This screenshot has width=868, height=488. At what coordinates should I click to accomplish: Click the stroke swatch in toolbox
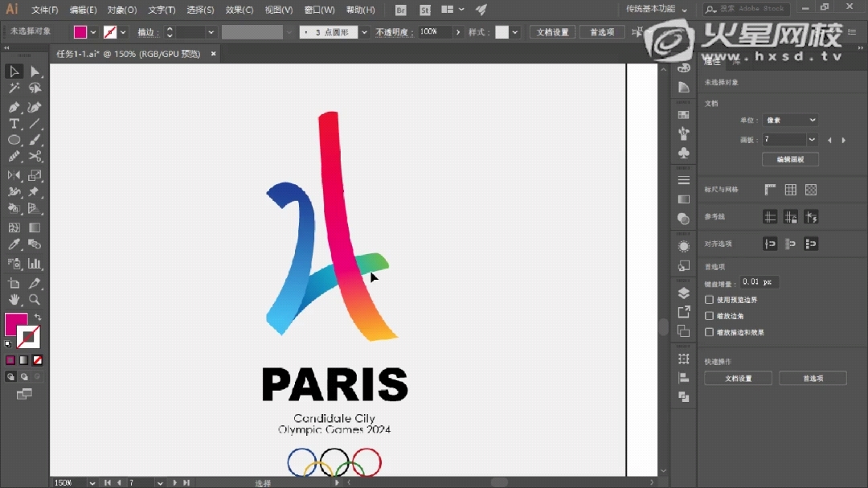29,337
